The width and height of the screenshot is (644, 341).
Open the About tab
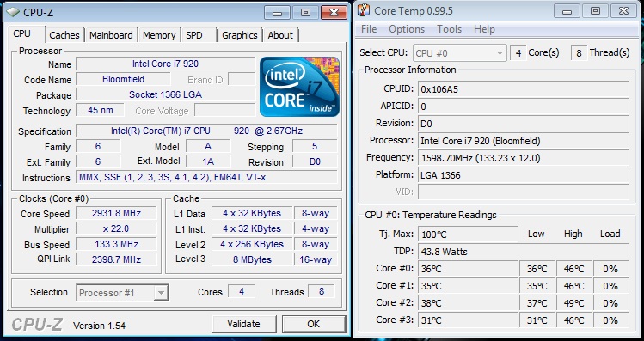[x=280, y=35]
